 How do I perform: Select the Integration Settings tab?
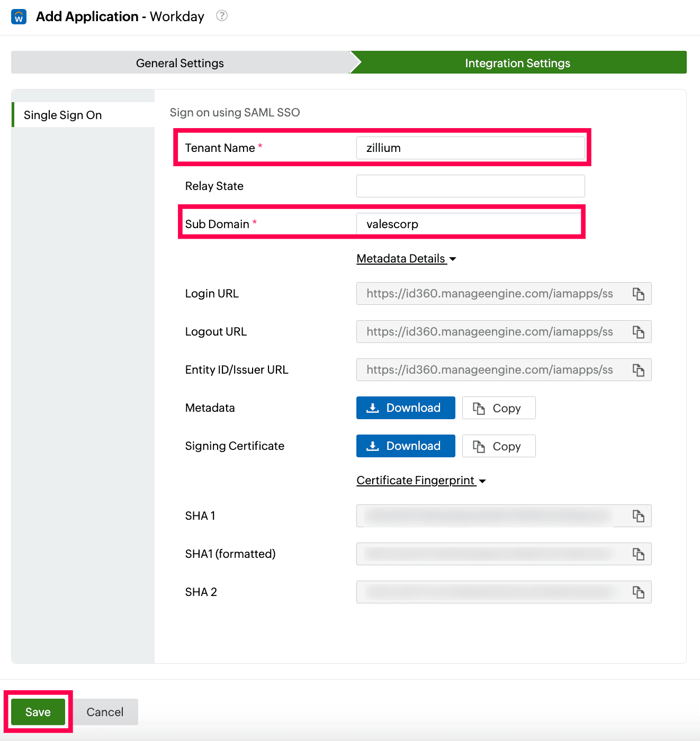(x=517, y=62)
